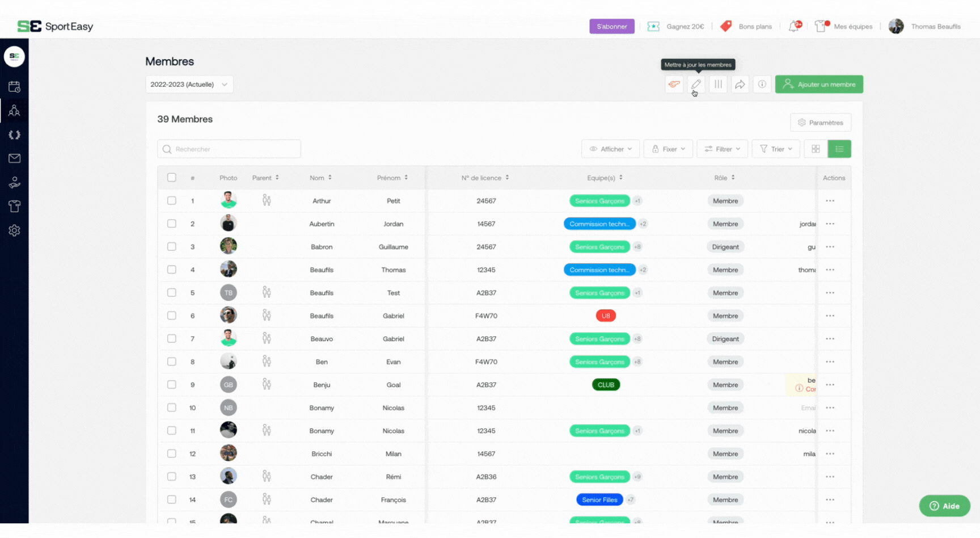Click the pencil icon to update members
The width and height of the screenshot is (980, 538).
[696, 85]
